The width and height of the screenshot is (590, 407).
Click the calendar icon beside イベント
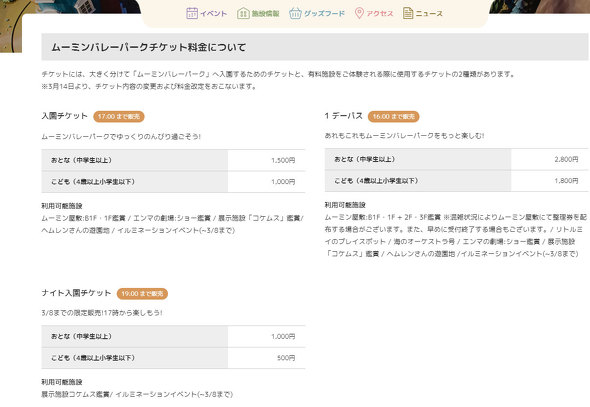pos(192,13)
